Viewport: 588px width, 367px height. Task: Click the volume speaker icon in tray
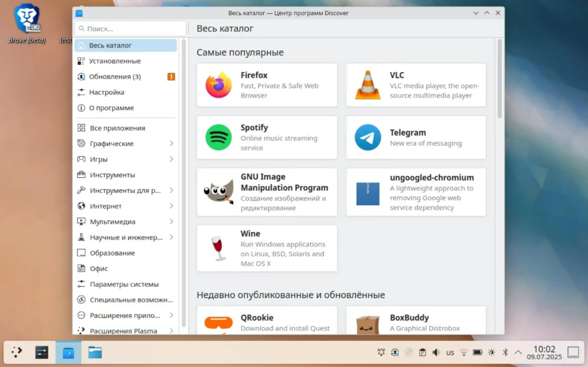click(436, 352)
